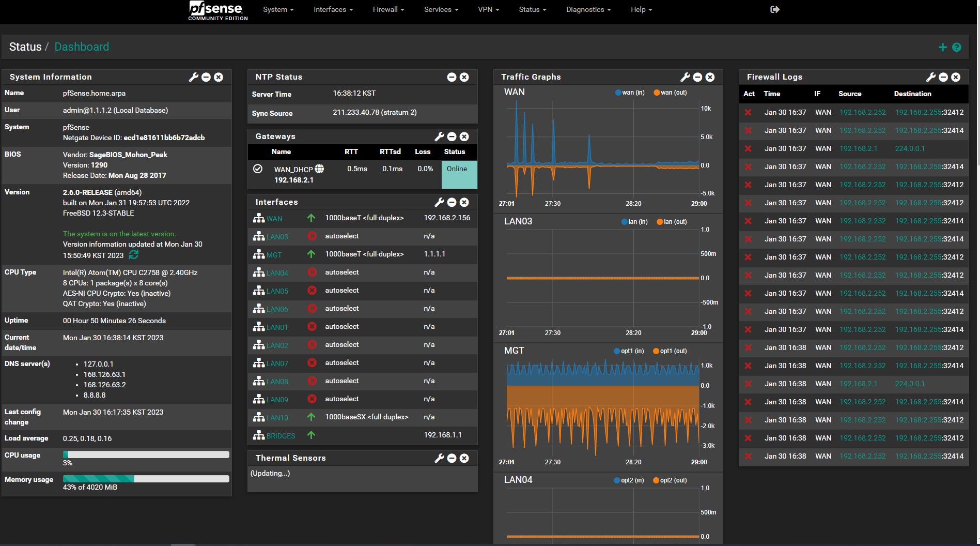This screenshot has height=546, width=980.
Task: Toggle the wan (in) legend series
Action: click(630, 93)
